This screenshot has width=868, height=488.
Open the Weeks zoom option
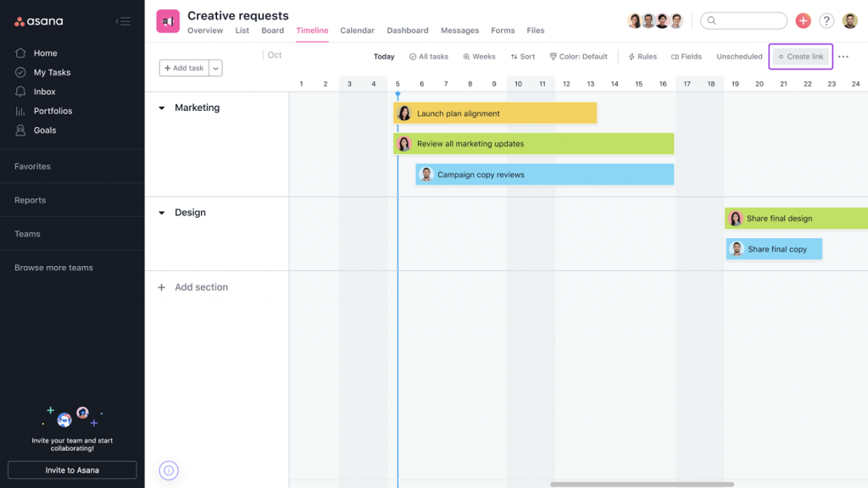coord(479,57)
